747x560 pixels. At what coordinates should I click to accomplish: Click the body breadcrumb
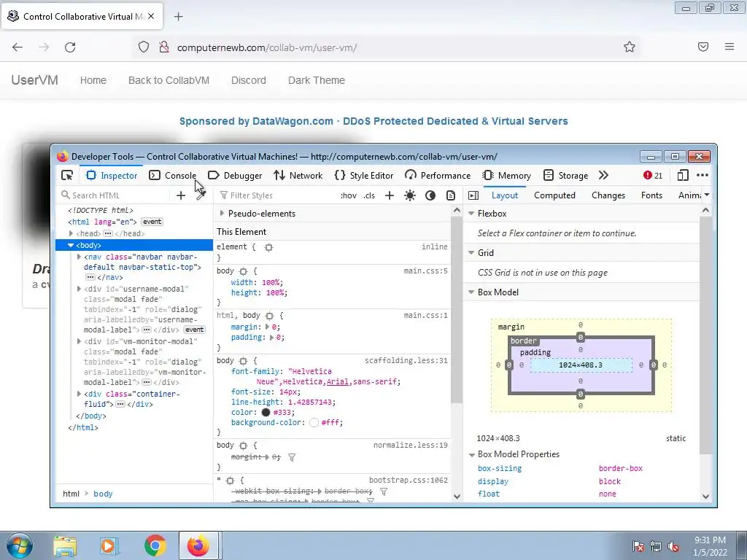[103, 494]
